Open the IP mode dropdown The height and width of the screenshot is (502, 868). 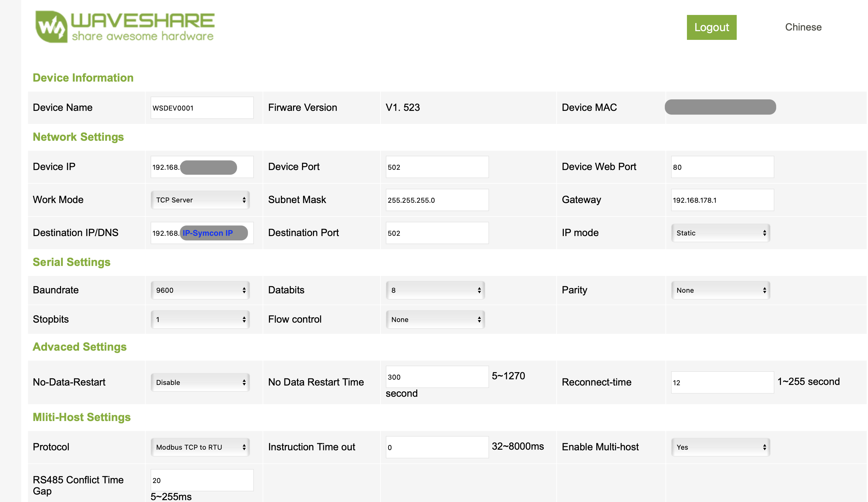720,233
